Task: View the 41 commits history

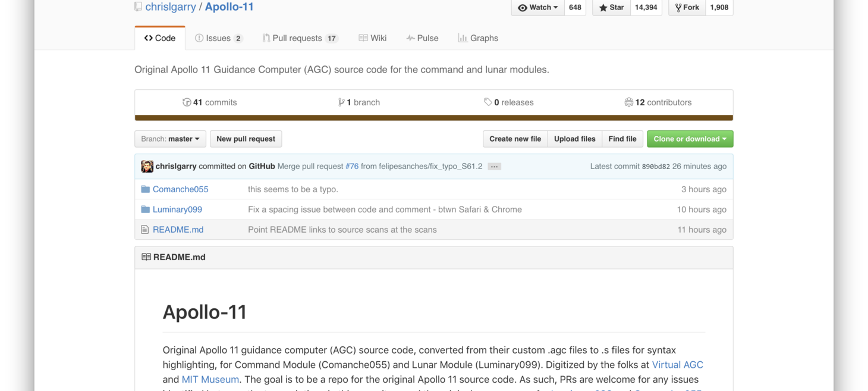Action: point(209,102)
